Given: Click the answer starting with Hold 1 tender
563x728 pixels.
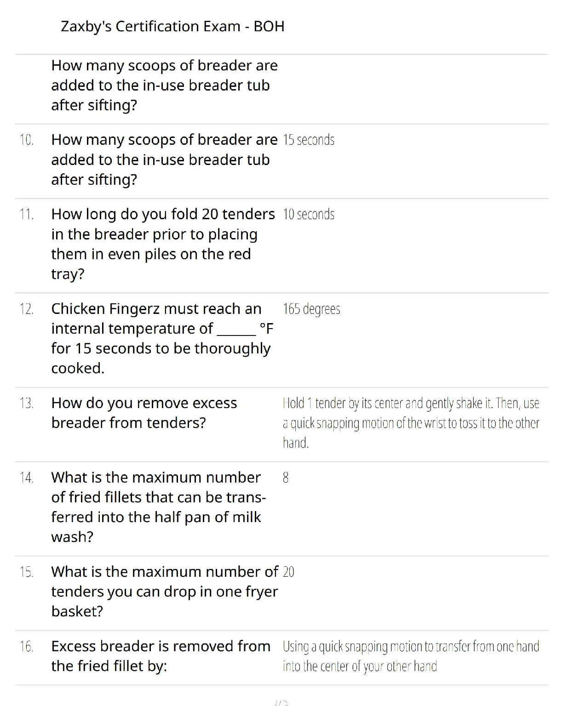Looking at the screenshot, I should coord(411,422).
